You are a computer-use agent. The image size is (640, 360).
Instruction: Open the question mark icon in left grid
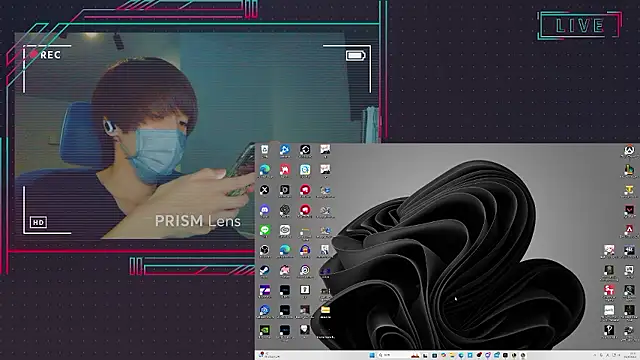(x=305, y=290)
